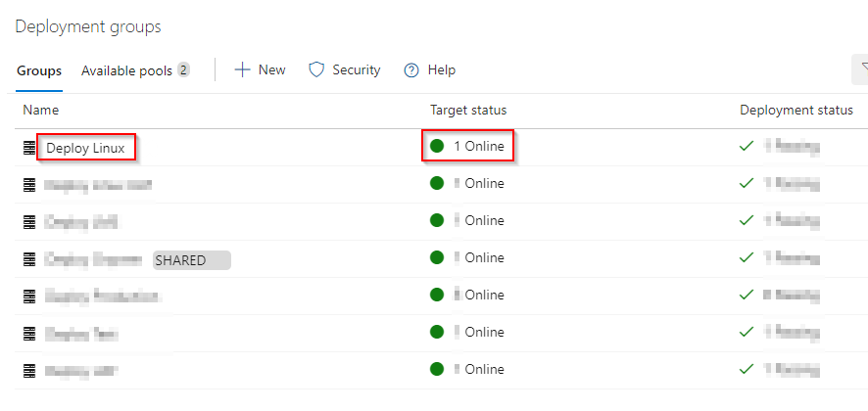
Task: Switch to the Groups tab
Action: tap(39, 70)
